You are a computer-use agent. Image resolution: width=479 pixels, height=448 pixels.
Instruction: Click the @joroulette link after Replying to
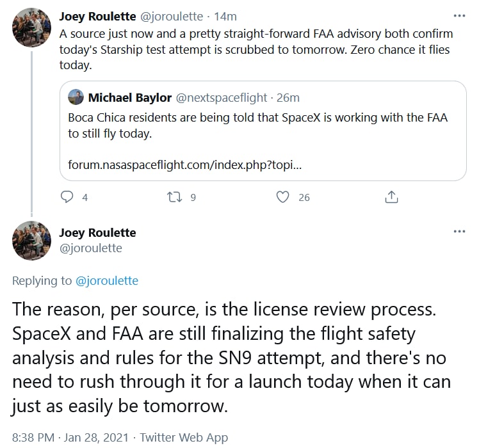pyautogui.click(x=107, y=280)
